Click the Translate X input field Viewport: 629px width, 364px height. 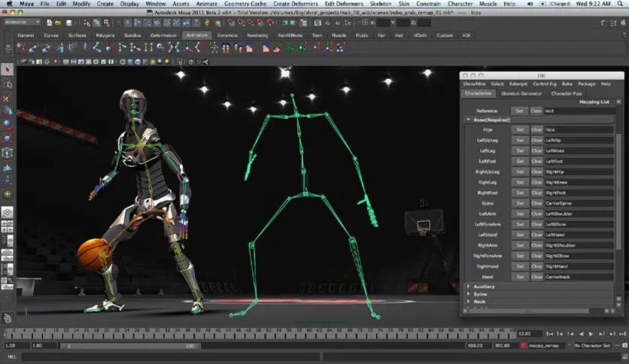(x=383, y=23)
